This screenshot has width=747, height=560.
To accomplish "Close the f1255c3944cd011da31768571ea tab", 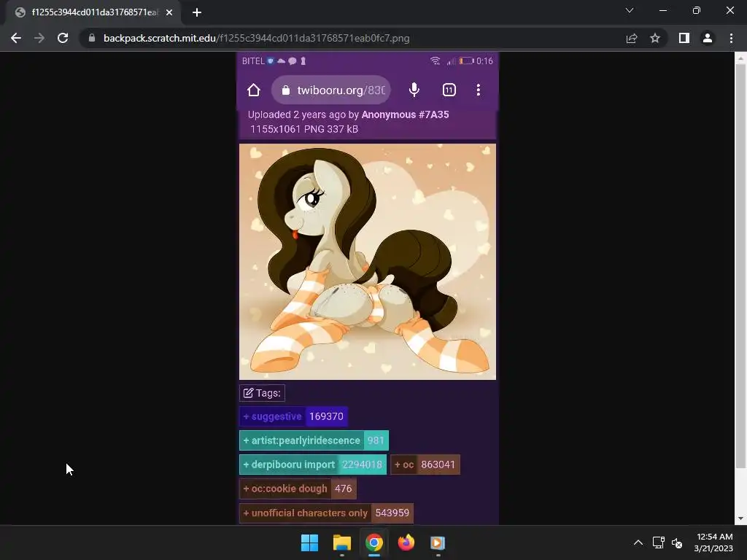I will [x=169, y=12].
